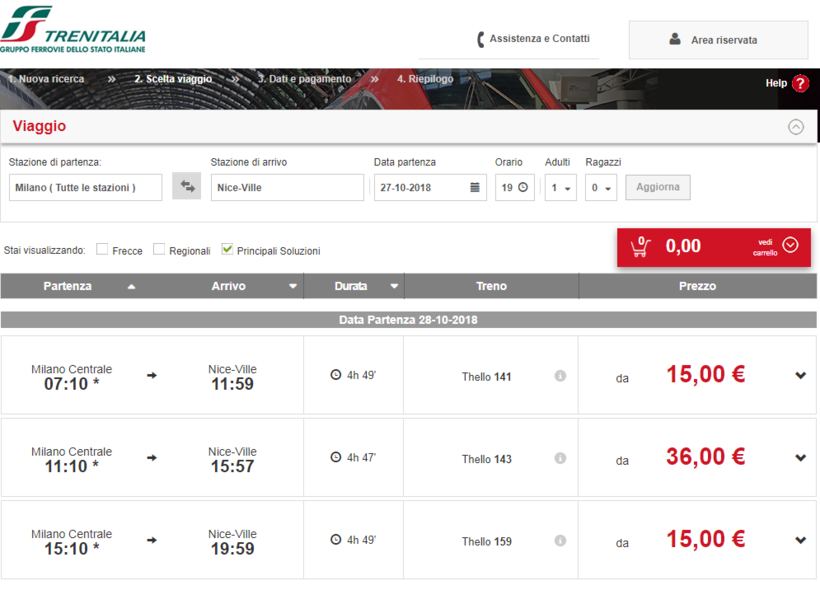
Task: Click the Aggiorna button
Action: [x=657, y=187]
